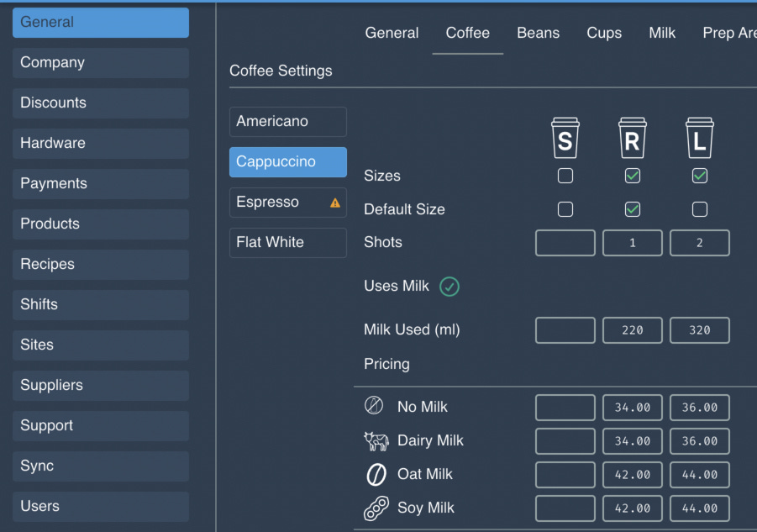
Task: Toggle the Uses Milk green checkmark
Action: coord(449,287)
